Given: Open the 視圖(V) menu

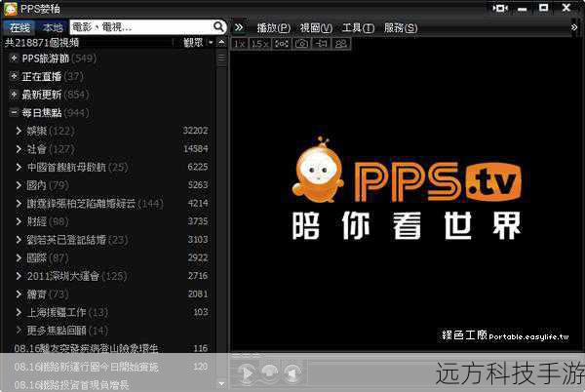Looking at the screenshot, I should point(316,28).
